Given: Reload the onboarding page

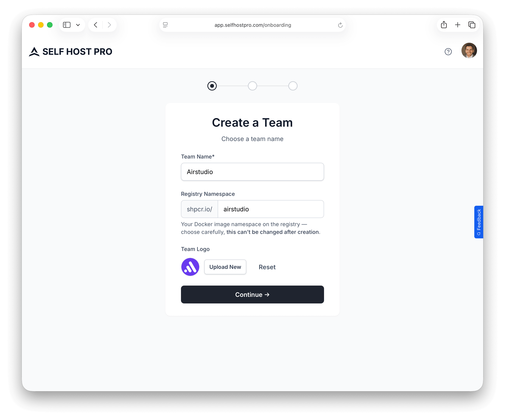Looking at the screenshot, I should 340,25.
